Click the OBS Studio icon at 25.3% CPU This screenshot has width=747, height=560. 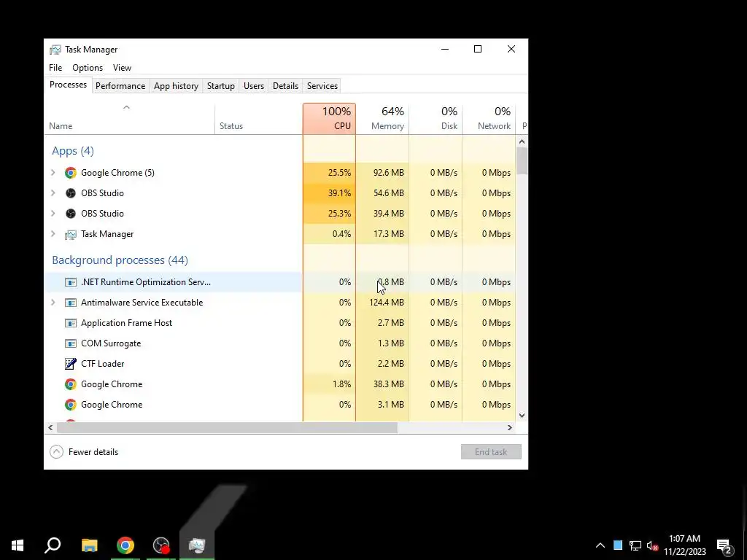71,214
